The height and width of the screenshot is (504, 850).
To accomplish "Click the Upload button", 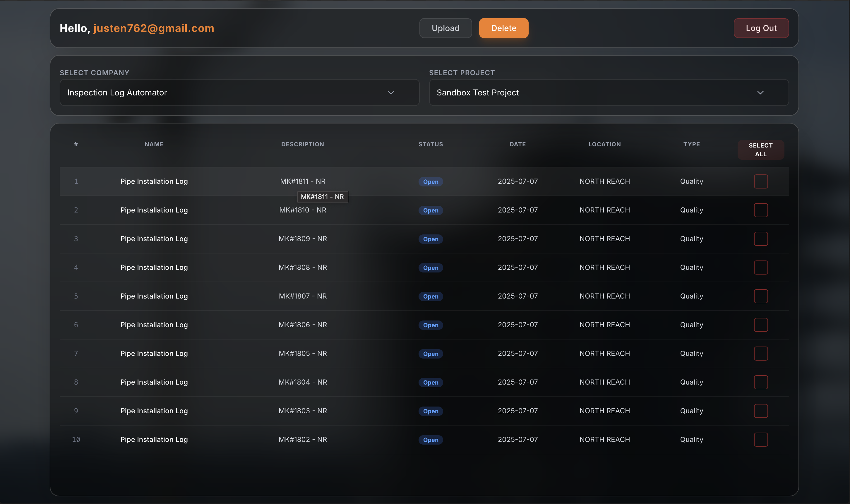I will 445,28.
